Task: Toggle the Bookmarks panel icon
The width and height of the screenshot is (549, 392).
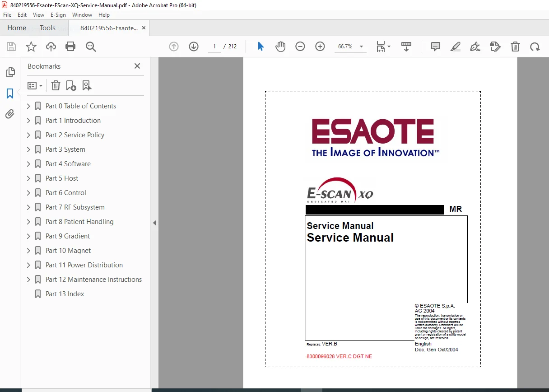Action: pyautogui.click(x=10, y=93)
